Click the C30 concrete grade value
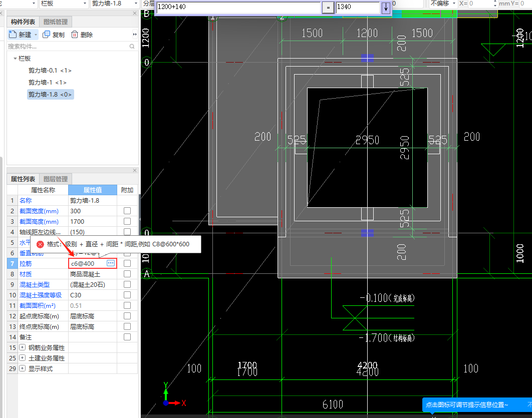The height and width of the screenshot is (418, 532). tap(93, 295)
